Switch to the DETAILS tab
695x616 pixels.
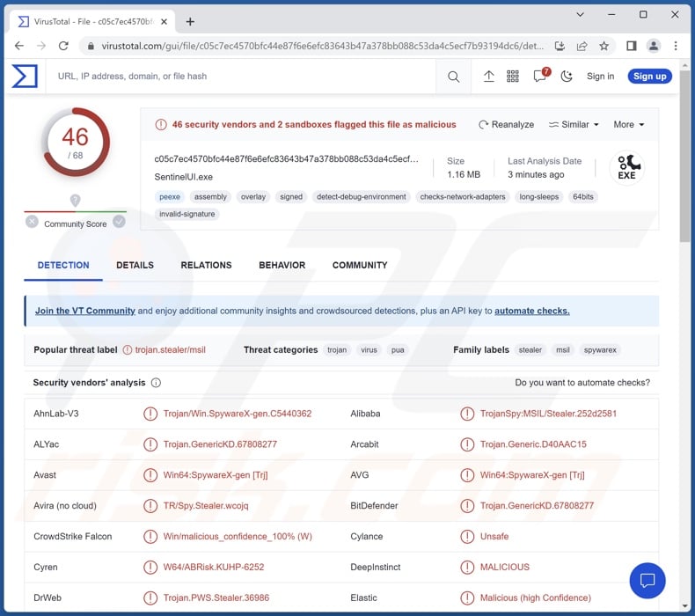click(135, 265)
